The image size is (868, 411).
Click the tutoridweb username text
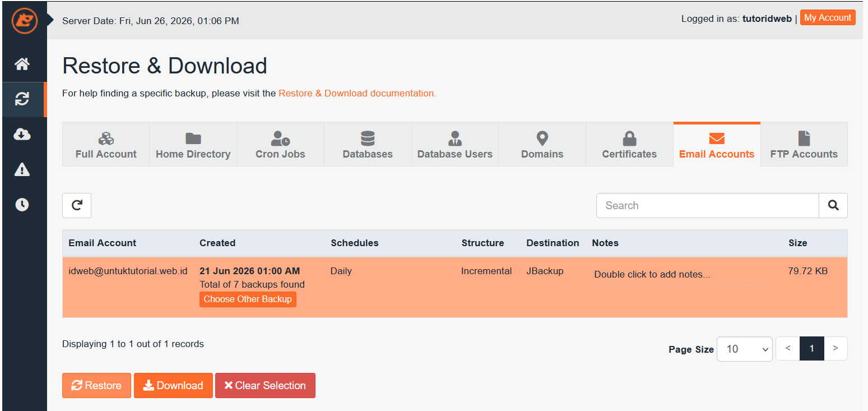tap(767, 19)
